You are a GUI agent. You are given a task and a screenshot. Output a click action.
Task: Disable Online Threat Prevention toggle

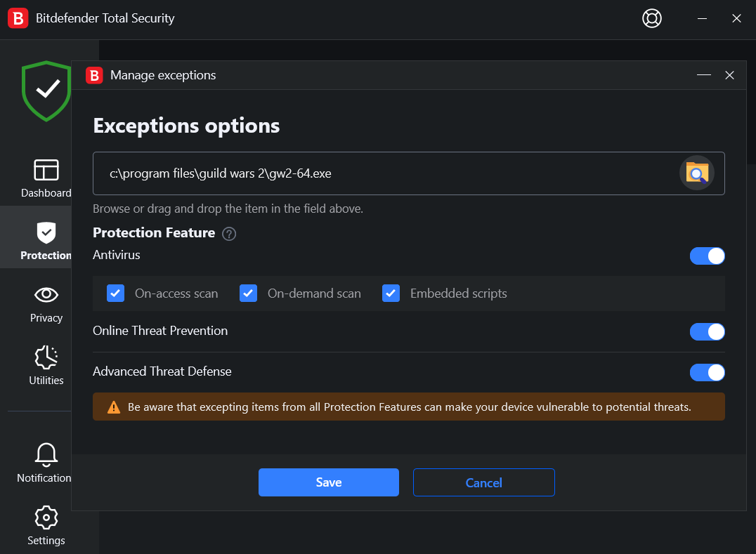707,331
